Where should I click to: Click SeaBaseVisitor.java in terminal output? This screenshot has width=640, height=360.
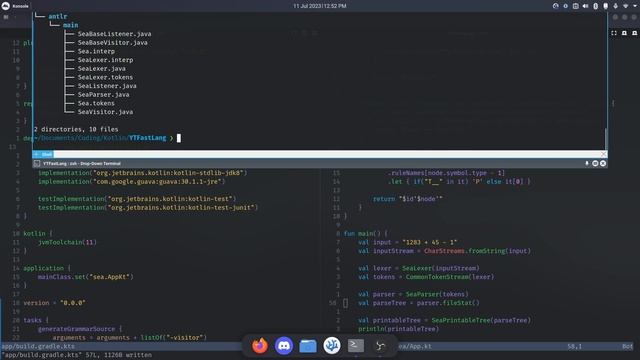tap(113, 42)
